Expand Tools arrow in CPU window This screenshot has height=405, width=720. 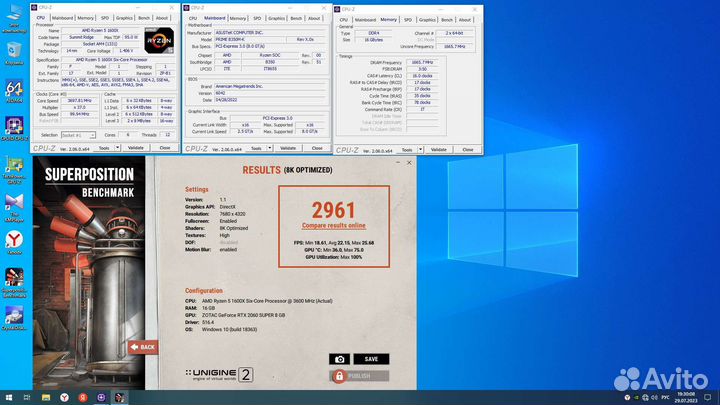(x=118, y=148)
